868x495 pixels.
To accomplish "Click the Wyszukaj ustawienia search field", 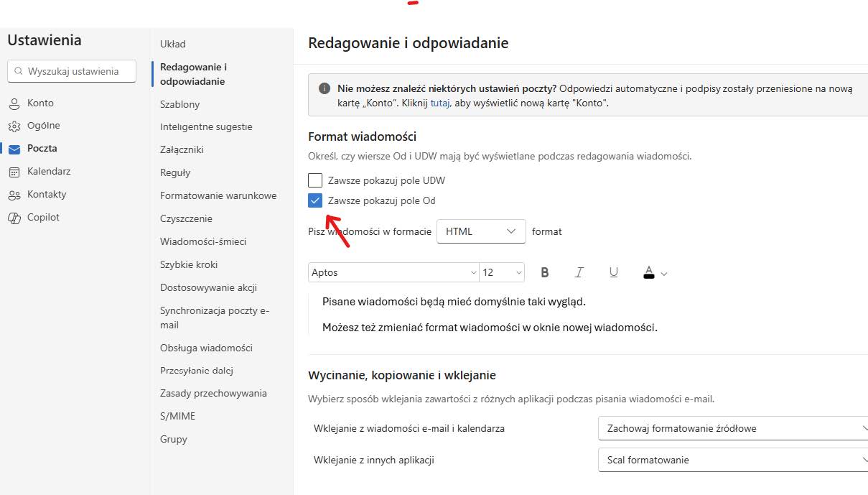I will coord(73,71).
